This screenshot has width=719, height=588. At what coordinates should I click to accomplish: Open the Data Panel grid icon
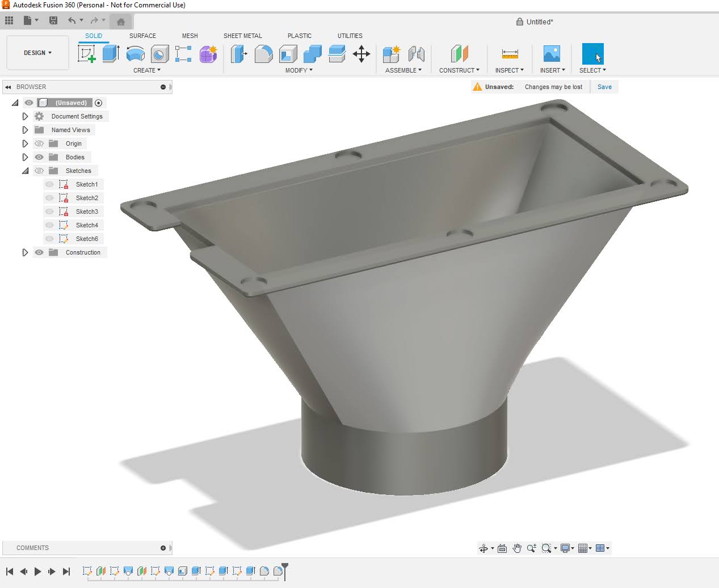pyautogui.click(x=9, y=20)
